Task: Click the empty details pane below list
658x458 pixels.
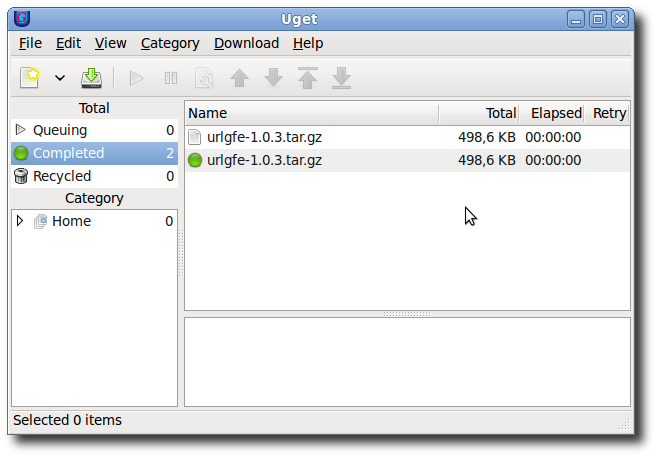Action: tap(407, 362)
